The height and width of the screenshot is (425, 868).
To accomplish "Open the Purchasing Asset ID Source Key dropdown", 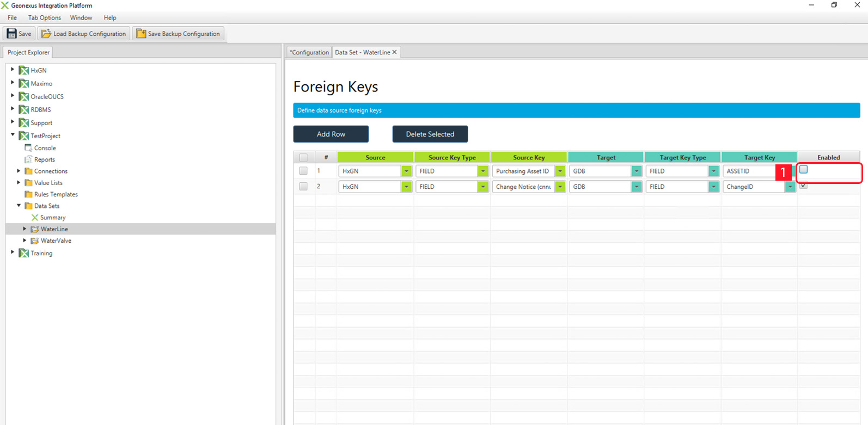I will point(560,171).
